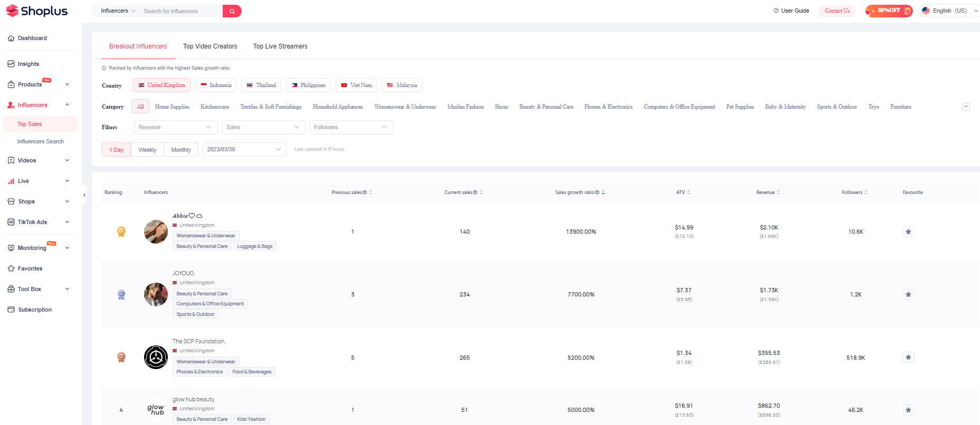
Task: Click the Shoplus logo
Action: click(37, 11)
